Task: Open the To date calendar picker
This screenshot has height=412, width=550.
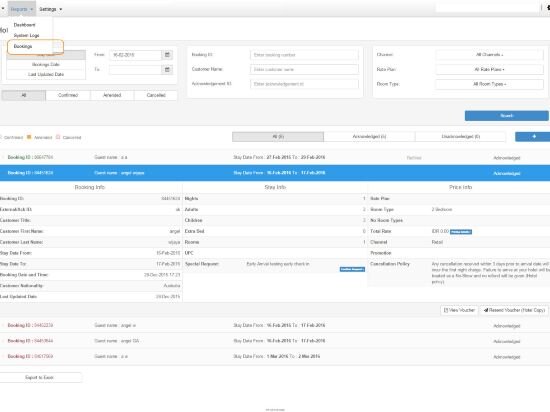Action: point(167,69)
